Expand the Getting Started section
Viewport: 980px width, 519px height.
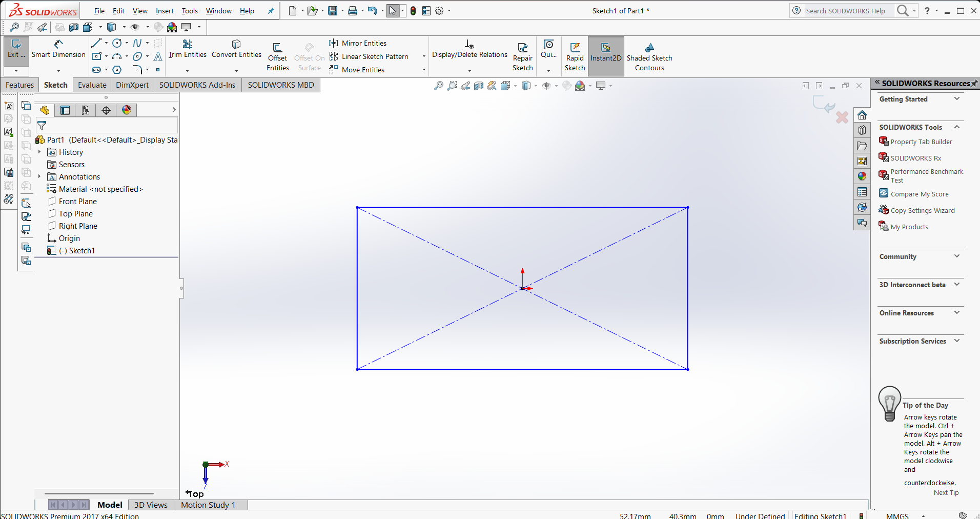coord(957,98)
